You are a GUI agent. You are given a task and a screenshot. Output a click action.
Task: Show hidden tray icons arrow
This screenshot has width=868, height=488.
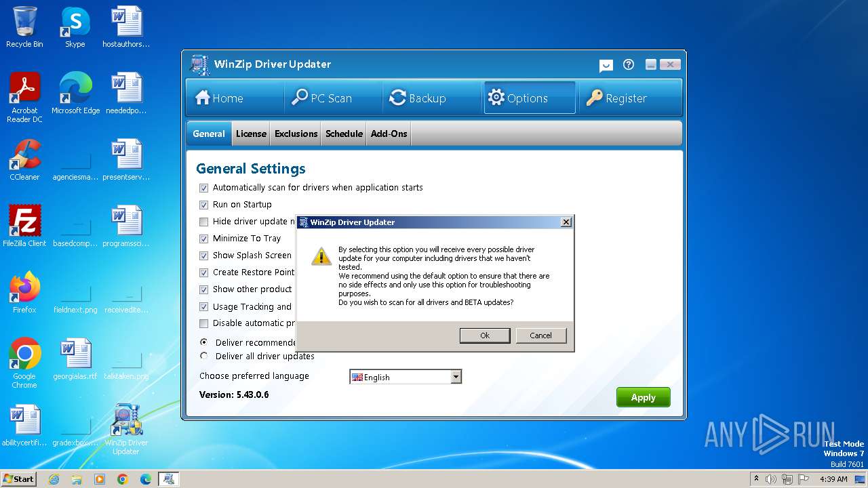tap(756, 479)
